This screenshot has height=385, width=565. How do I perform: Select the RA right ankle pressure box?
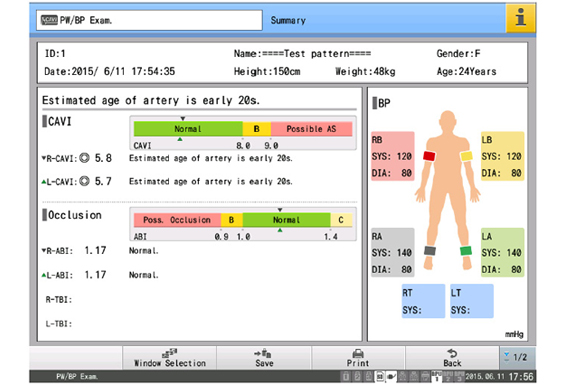click(x=392, y=252)
